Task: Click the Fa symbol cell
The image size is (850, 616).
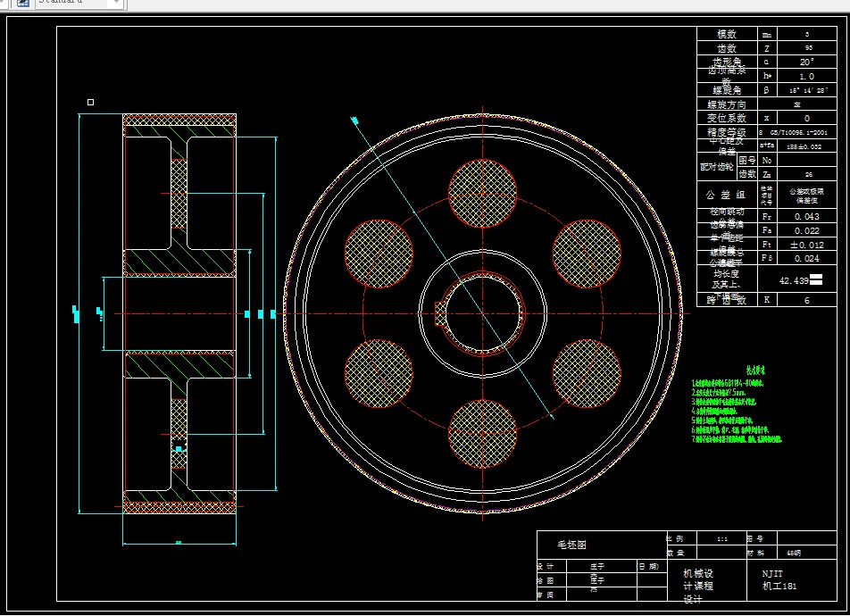Action: pos(766,230)
